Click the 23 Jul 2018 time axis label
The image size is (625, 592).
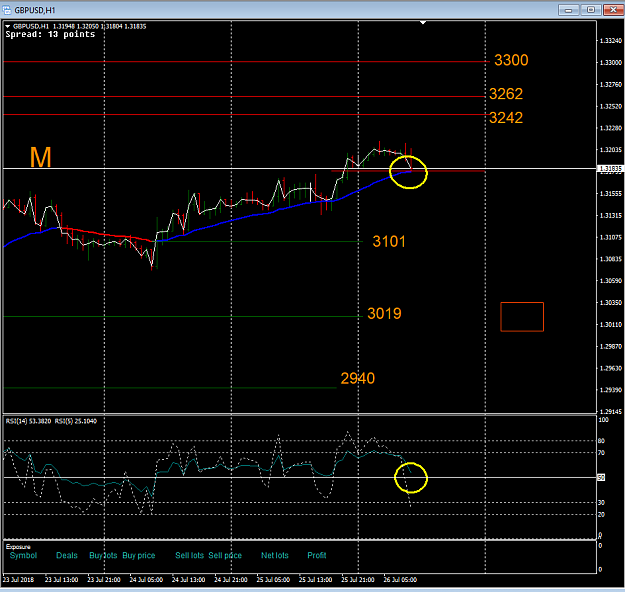(18, 580)
